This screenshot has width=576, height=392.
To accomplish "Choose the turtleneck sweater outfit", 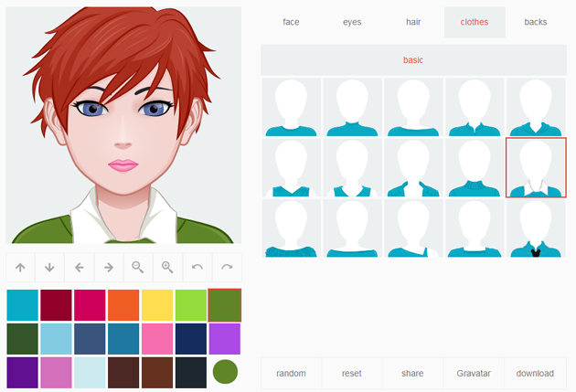I will (x=475, y=168).
